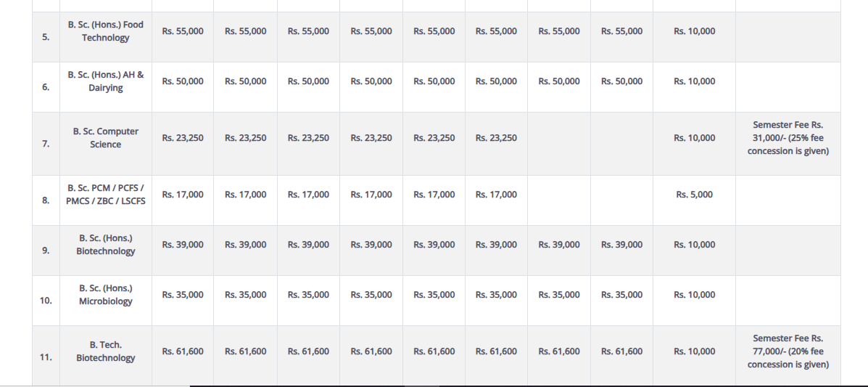Click the Semester Fee Rs. 77,000/- concession note
The width and height of the screenshot is (868, 387).
point(788,351)
